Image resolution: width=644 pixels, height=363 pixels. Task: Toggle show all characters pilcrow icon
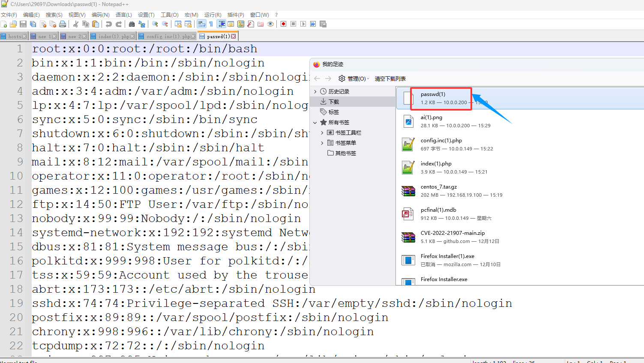tap(211, 24)
